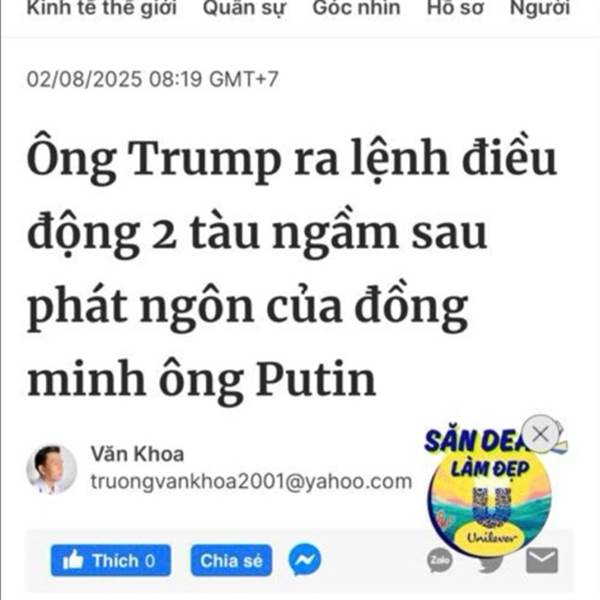This screenshot has height=600, width=600.
Task: Close the Unilever floating ad
Action: (540, 434)
